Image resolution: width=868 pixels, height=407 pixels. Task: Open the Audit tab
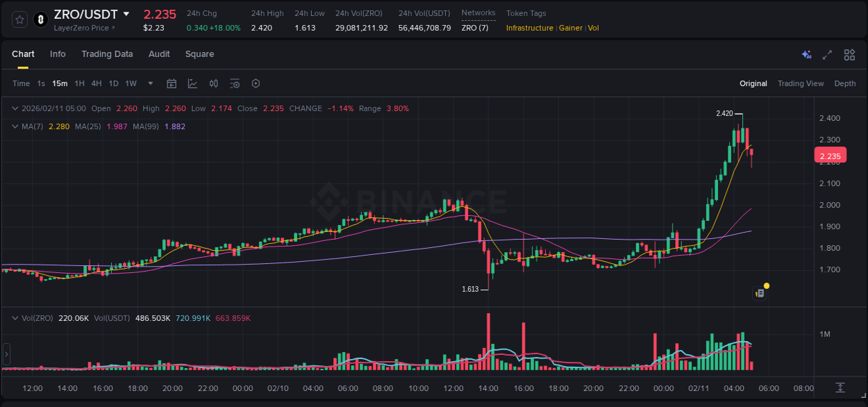point(159,54)
